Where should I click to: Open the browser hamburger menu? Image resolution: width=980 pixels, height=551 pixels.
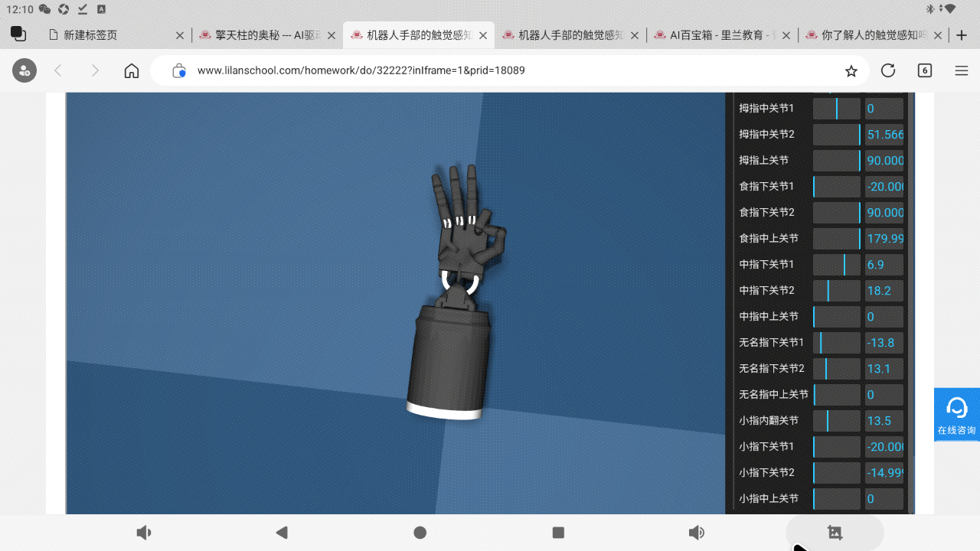pos(962,71)
